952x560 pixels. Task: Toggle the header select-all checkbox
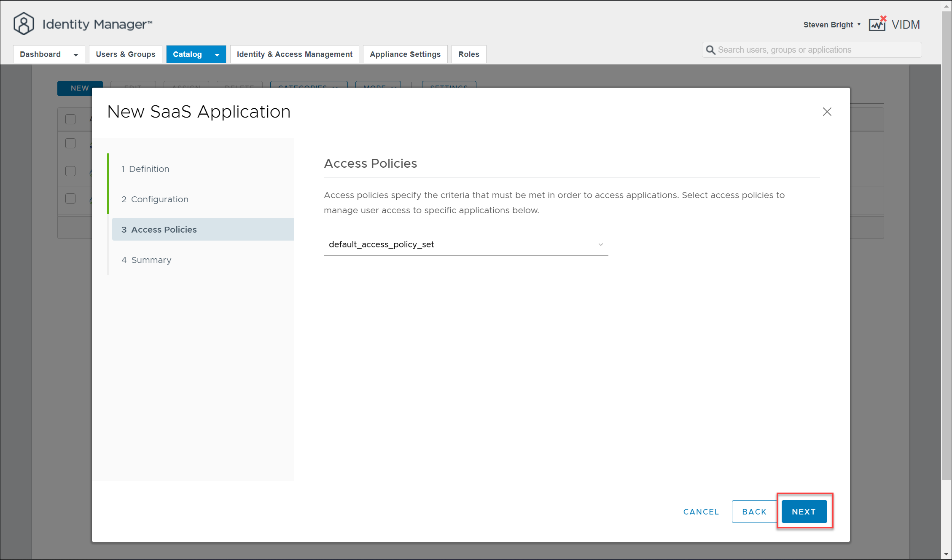[x=70, y=119]
